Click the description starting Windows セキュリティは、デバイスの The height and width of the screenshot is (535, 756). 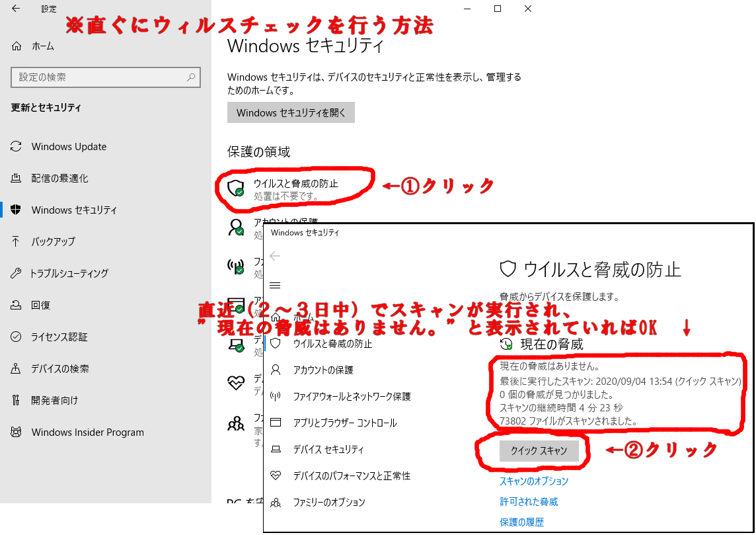(x=374, y=83)
